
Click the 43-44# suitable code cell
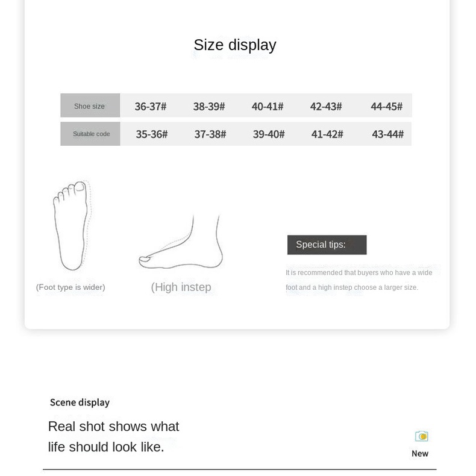click(x=388, y=134)
